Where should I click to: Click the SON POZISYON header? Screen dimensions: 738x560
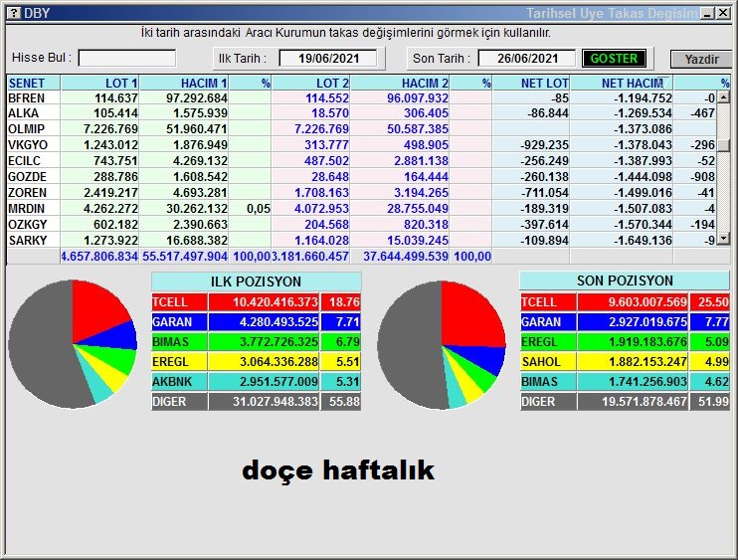pos(625,280)
